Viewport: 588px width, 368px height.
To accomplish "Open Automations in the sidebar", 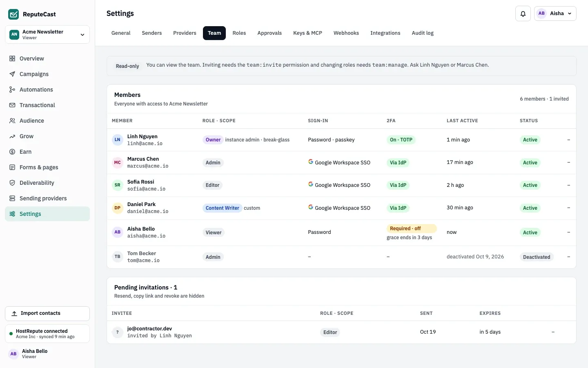I will tap(47, 90).
